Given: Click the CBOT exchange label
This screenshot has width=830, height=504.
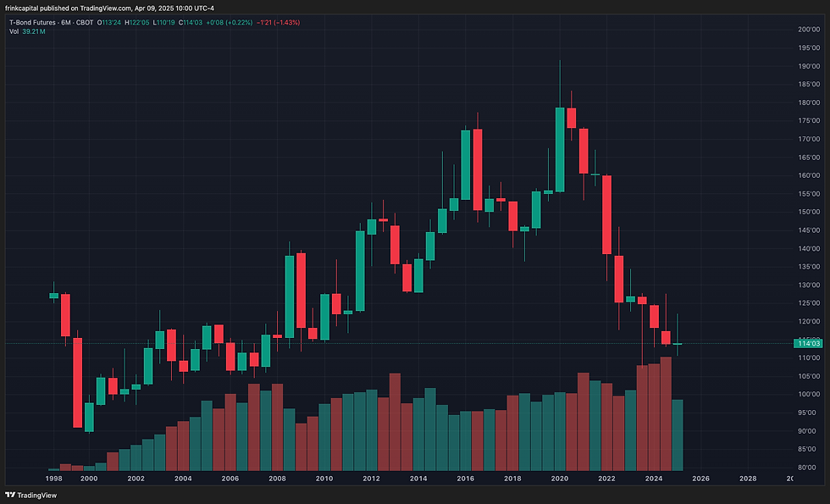Looking at the screenshot, I should [85, 25].
